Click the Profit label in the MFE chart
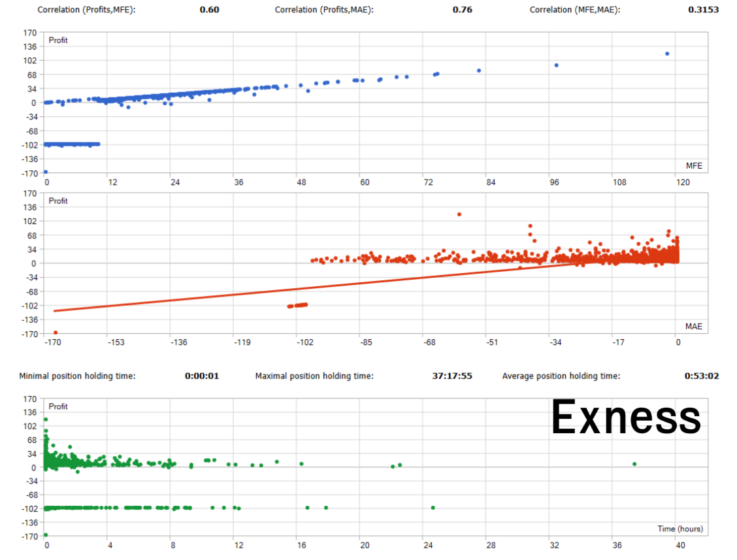Image resolution: width=737 pixels, height=560 pixels. 58,41
